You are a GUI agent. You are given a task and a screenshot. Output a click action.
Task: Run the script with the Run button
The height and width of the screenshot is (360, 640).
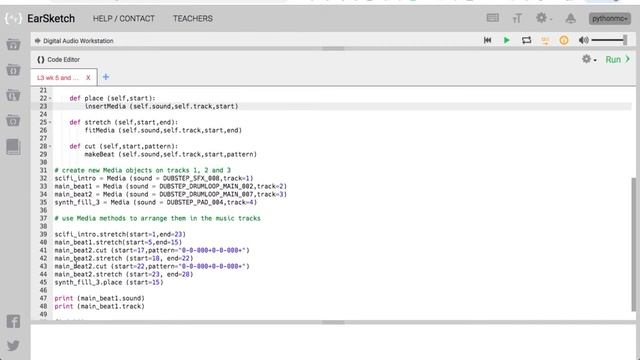point(617,60)
